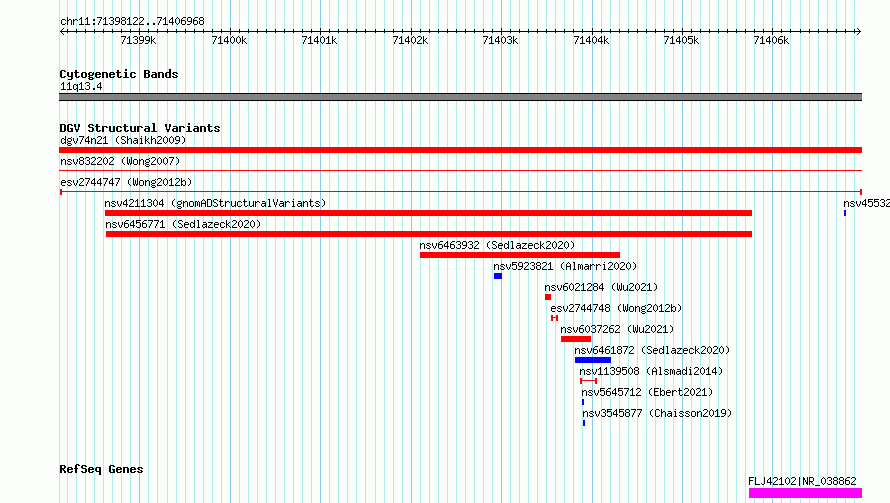Open the nsv5923821 (Almarri2020) label
This screenshot has height=503, width=890.
[565, 266]
